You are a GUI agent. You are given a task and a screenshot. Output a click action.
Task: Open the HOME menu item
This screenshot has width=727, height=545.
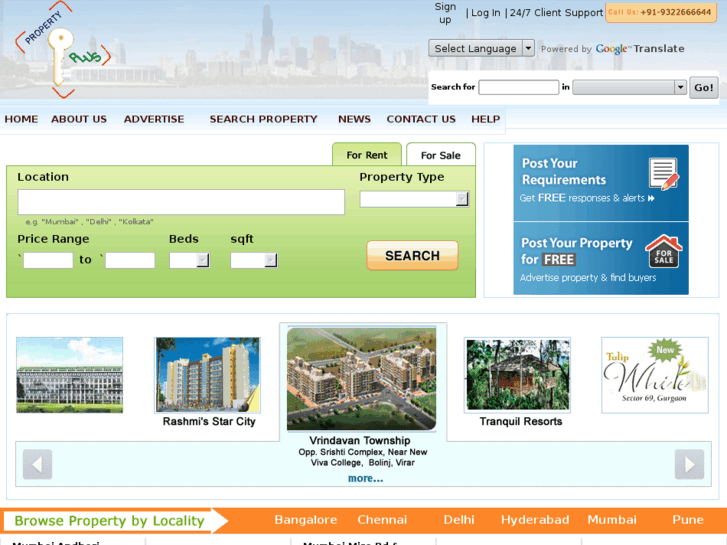click(21, 119)
